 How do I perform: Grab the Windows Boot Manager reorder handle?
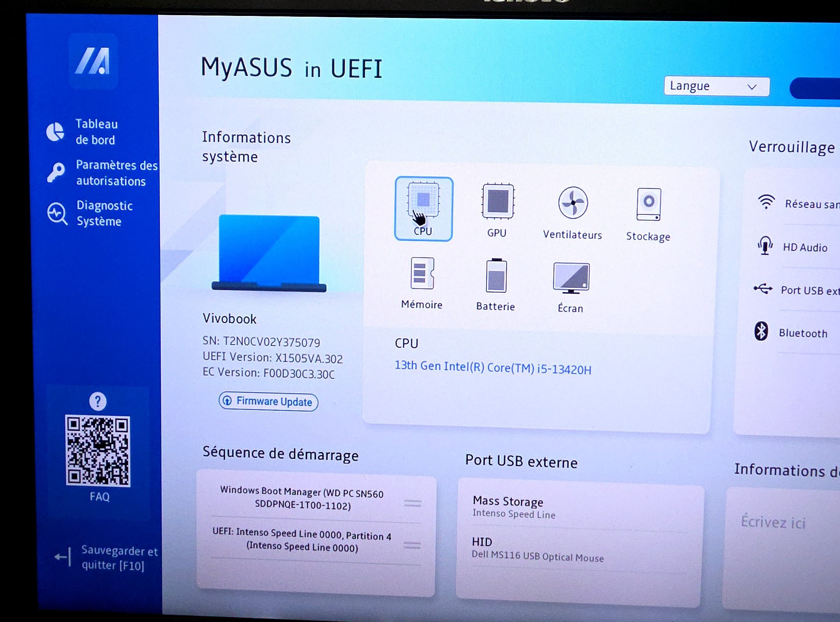(413, 503)
